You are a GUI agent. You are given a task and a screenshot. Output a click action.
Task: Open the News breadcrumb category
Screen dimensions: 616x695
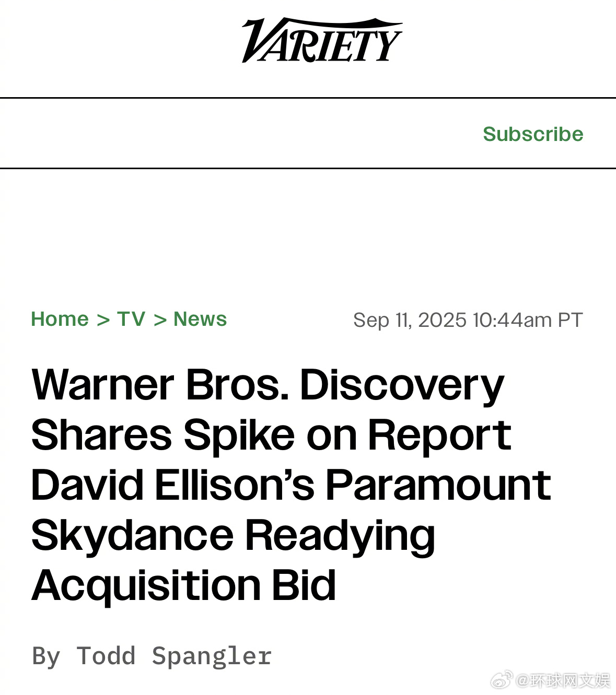[200, 319]
